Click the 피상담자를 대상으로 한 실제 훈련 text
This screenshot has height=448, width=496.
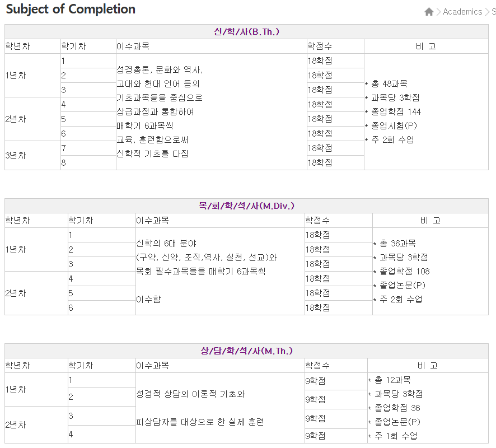pyautogui.click(x=200, y=422)
